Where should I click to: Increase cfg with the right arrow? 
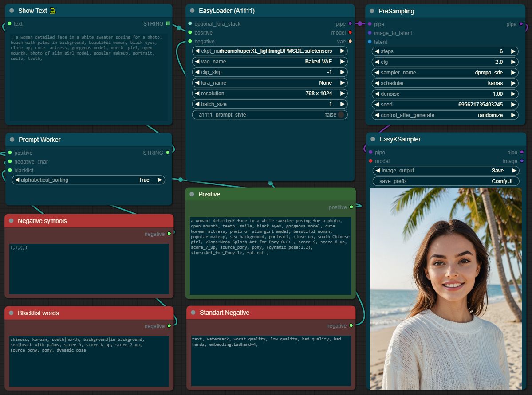(513, 62)
